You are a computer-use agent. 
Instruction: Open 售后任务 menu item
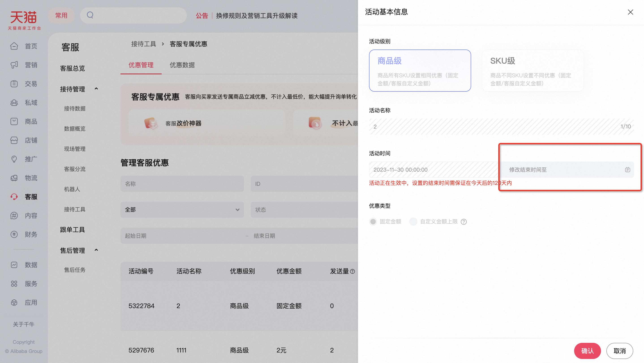click(75, 270)
